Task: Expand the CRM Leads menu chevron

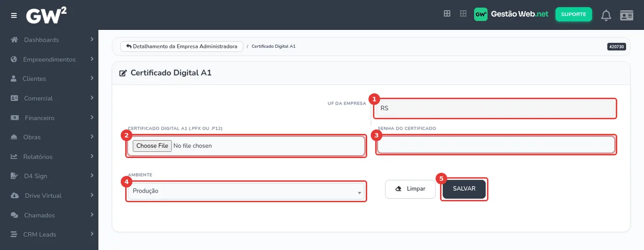Action: [x=92, y=234]
